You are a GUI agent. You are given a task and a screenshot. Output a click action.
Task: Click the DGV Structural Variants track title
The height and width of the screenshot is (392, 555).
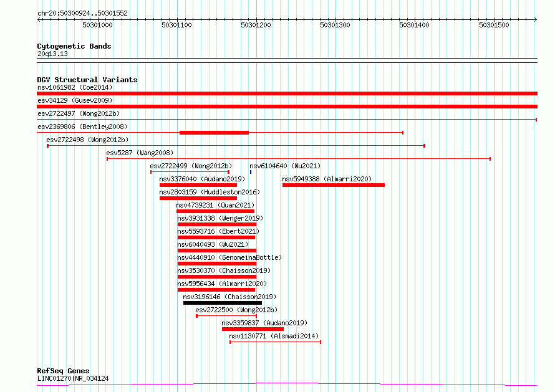[x=87, y=80]
